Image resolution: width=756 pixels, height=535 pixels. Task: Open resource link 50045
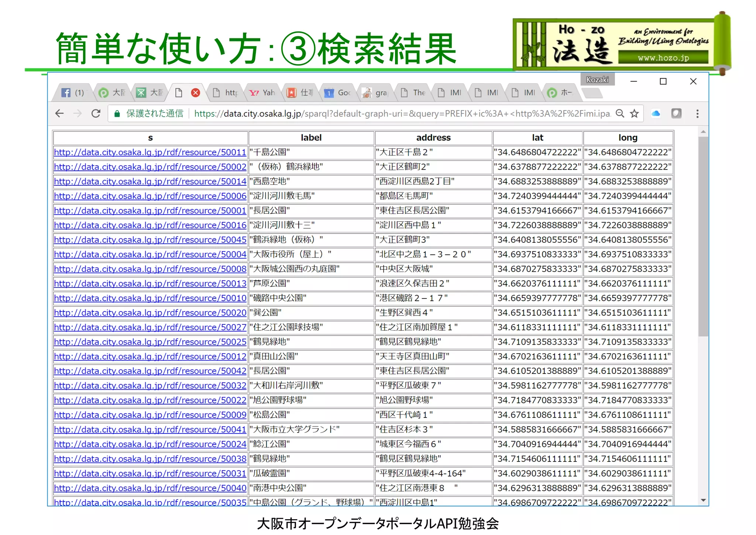tap(150, 240)
